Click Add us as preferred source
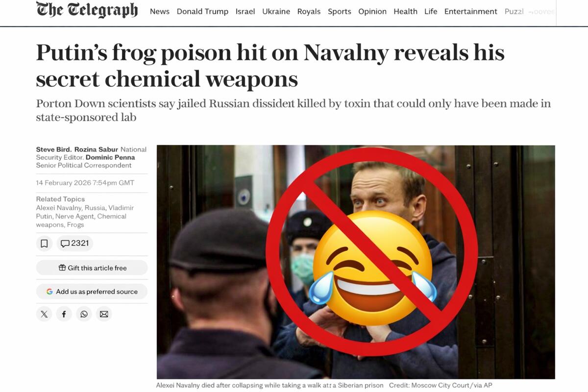This screenshot has width=588, height=392. pos(92,292)
